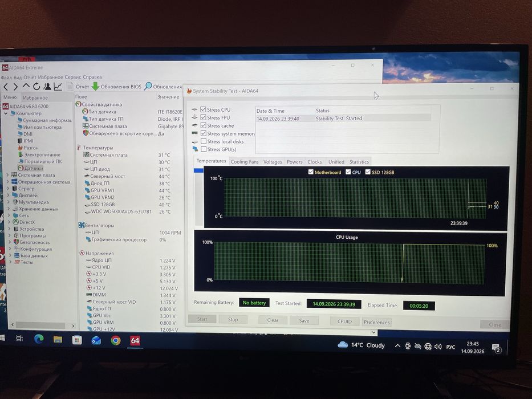Expand the Сервер tree node
This screenshot has height=399, width=532.
pyautogui.click(x=8, y=189)
